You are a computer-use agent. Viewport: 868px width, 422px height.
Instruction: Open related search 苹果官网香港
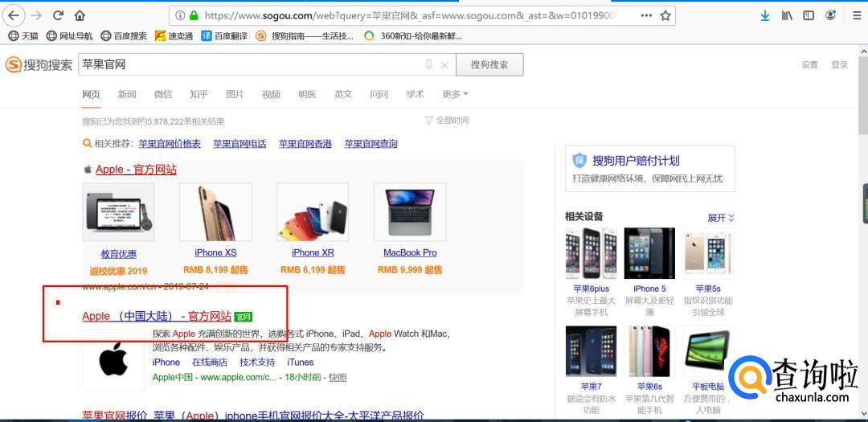(305, 143)
